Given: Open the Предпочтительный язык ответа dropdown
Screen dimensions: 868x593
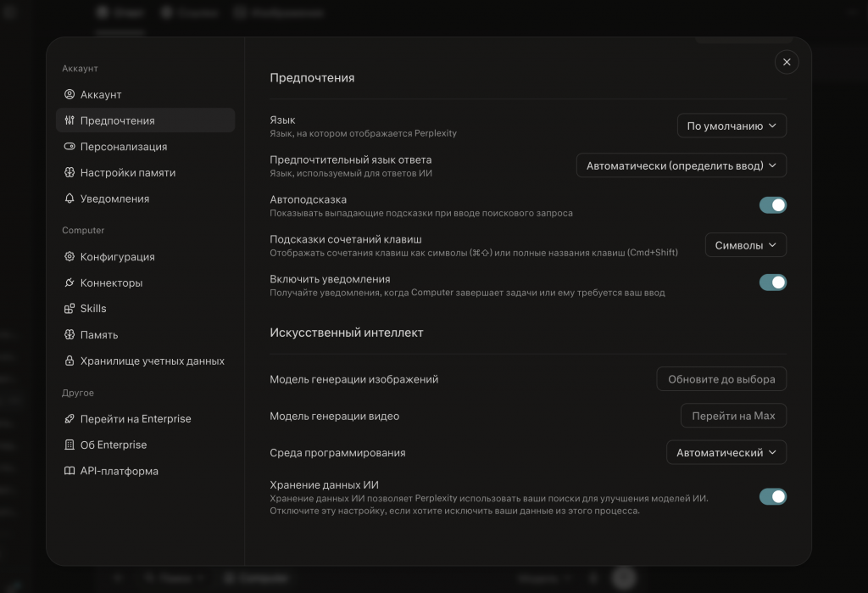Looking at the screenshot, I should (x=682, y=165).
